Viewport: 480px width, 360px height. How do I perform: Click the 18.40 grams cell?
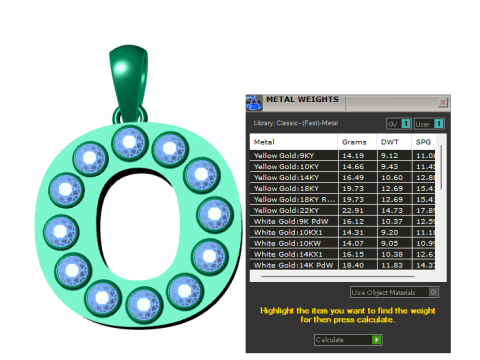coord(358,265)
